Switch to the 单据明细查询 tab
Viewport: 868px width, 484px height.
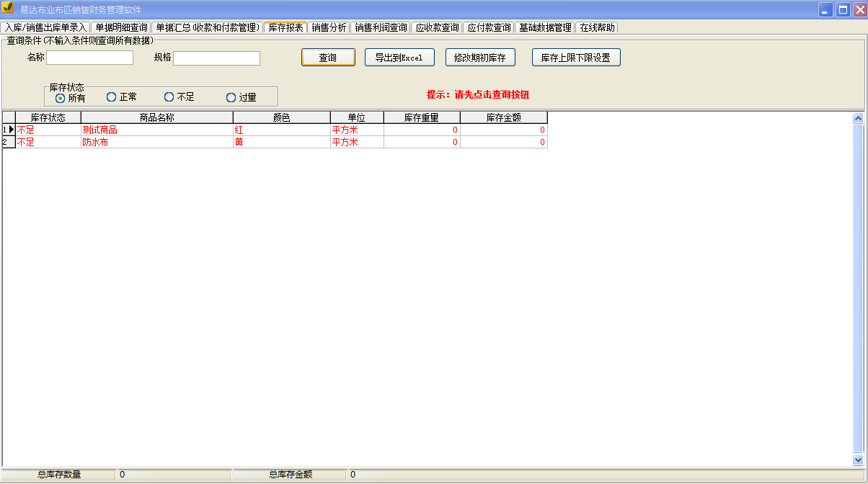pyautogui.click(x=120, y=27)
